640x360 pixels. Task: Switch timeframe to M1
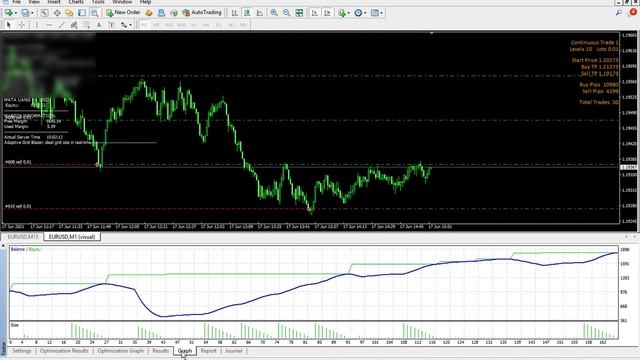coord(144,25)
